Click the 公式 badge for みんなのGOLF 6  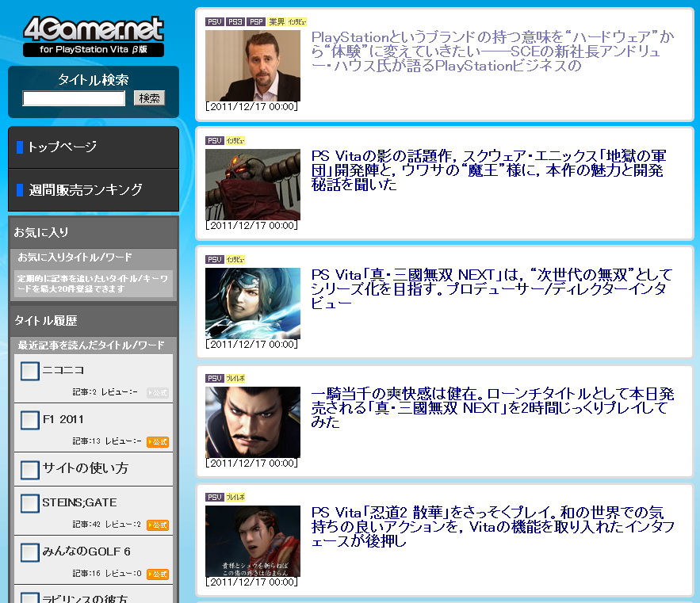coord(158,574)
